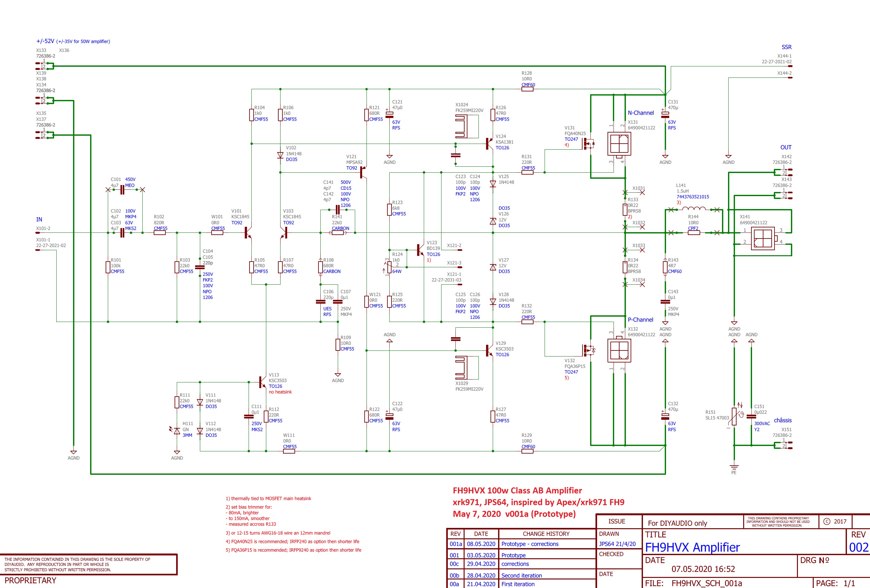
Task: Click 'For DIYAUDIO only' issue text
Action: point(677,523)
